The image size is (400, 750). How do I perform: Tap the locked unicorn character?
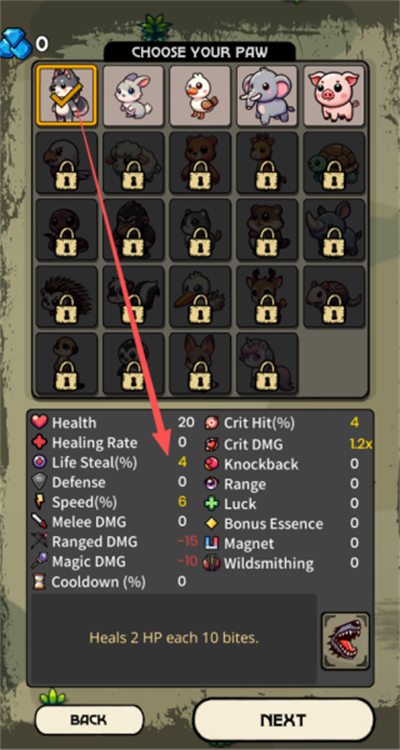[x=267, y=364]
